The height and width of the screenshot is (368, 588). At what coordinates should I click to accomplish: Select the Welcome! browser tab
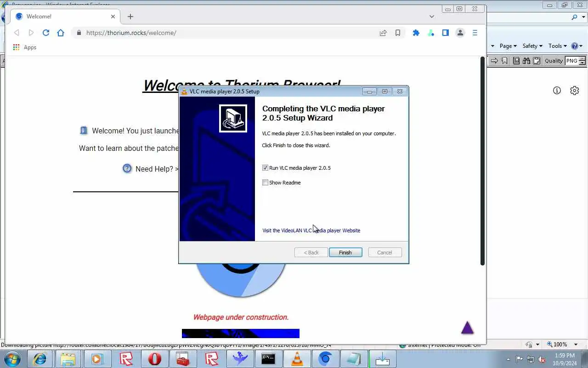(x=65, y=17)
